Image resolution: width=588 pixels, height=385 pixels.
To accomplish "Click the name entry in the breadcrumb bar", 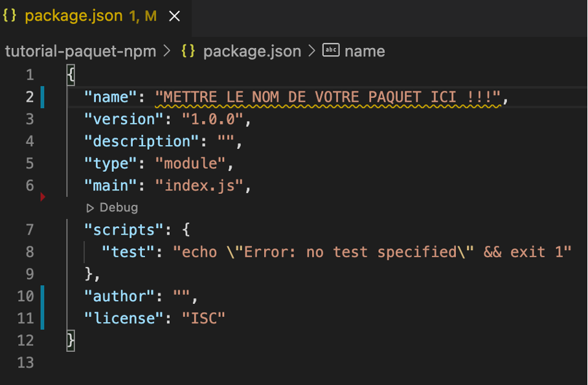I will (x=365, y=51).
